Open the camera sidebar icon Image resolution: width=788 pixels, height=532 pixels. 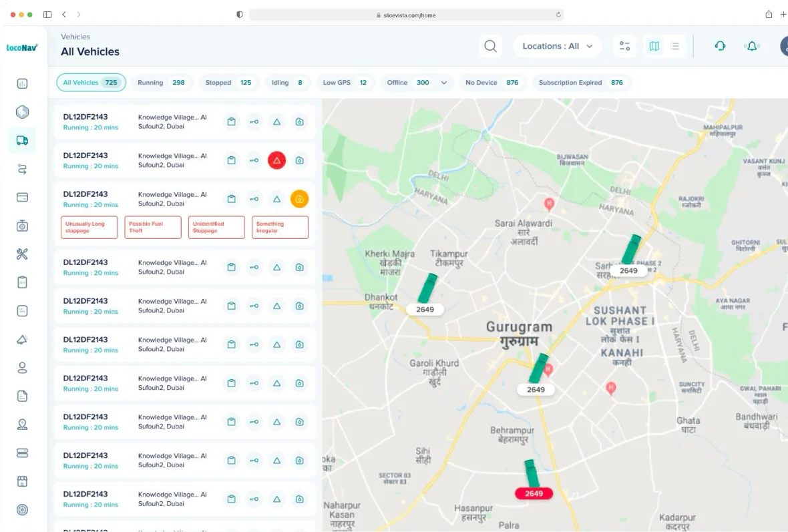pos(22,226)
